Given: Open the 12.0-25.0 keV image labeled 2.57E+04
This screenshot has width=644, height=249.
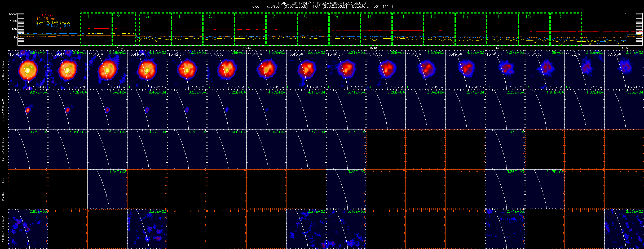Looking at the screenshot, I should click(x=306, y=149).
